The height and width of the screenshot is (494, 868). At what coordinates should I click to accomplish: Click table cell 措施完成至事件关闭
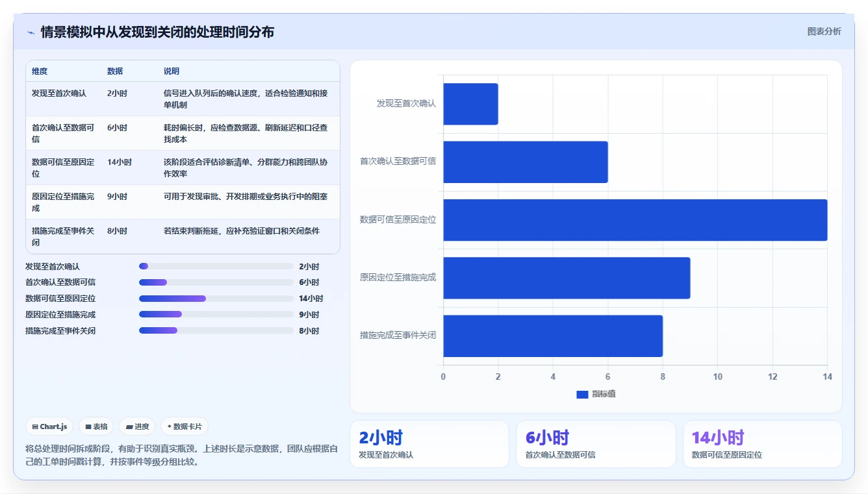(x=63, y=237)
